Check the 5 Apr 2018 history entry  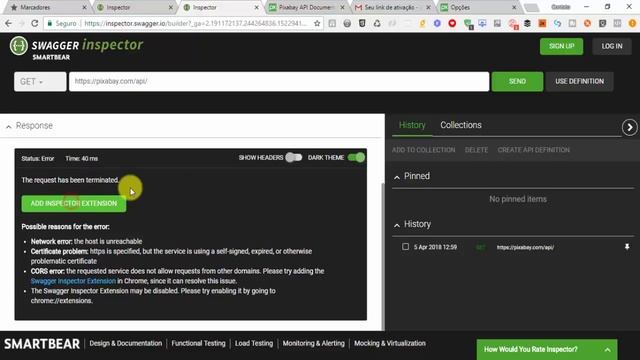tap(405, 247)
